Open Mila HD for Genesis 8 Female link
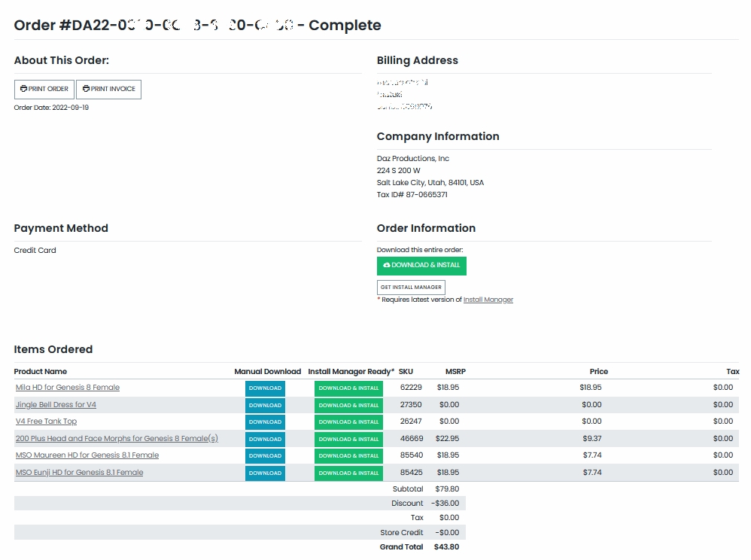Image resolution: width=751 pixels, height=560 pixels. (x=68, y=388)
